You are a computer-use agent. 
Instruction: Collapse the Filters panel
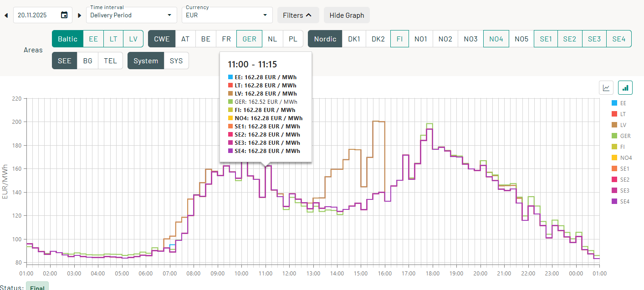coord(297,15)
